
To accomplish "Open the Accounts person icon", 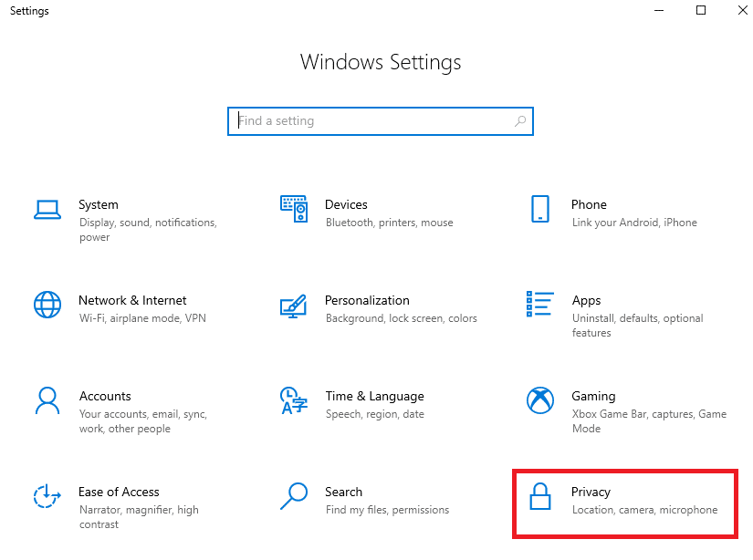I will point(47,400).
